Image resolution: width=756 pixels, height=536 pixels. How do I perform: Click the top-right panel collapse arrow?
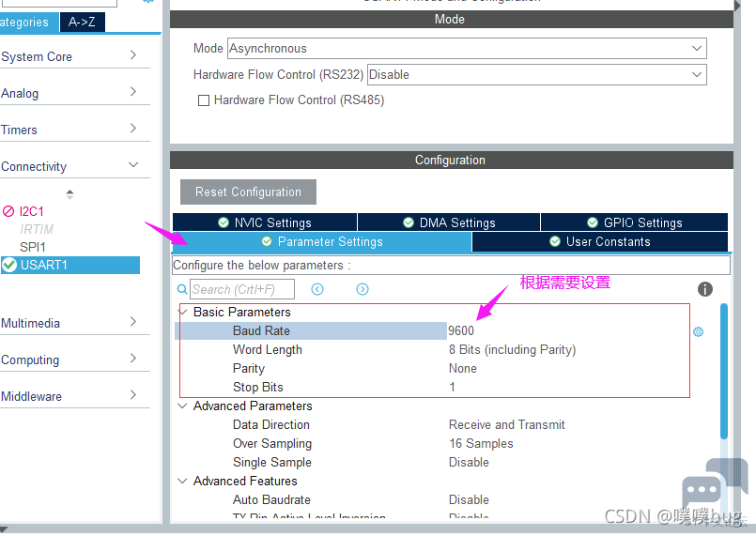click(x=737, y=6)
